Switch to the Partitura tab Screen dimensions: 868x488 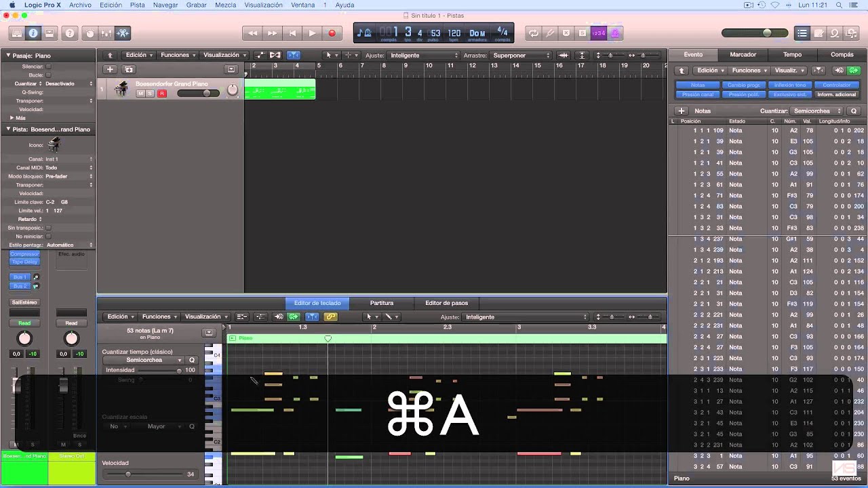pyautogui.click(x=382, y=303)
